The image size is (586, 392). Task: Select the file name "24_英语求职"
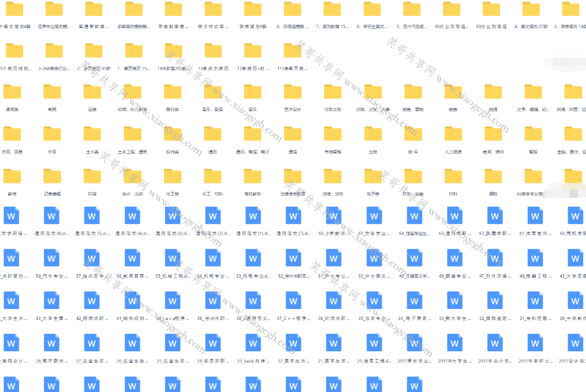tap(212, 361)
